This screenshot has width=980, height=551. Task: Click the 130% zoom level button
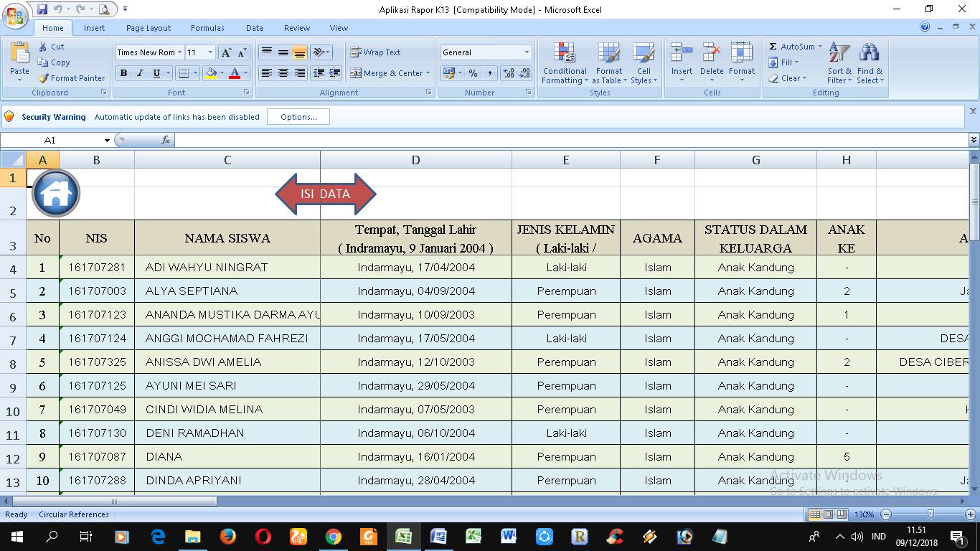pyautogui.click(x=864, y=514)
